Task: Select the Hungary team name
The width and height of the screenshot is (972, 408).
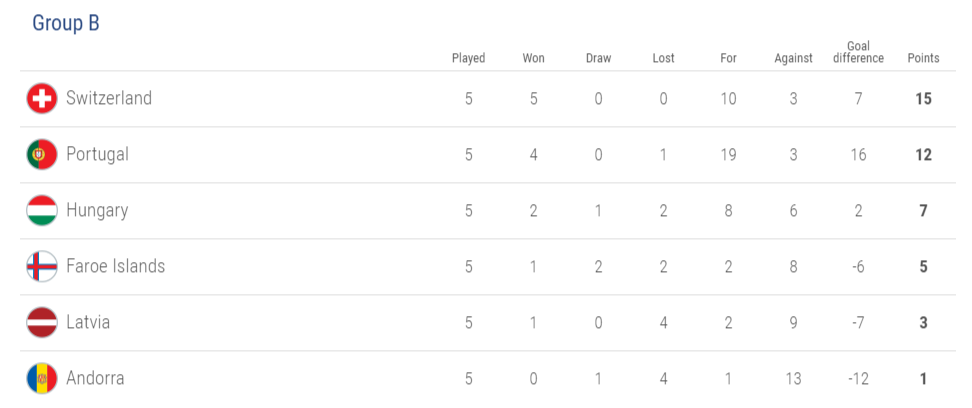Action: (x=97, y=210)
